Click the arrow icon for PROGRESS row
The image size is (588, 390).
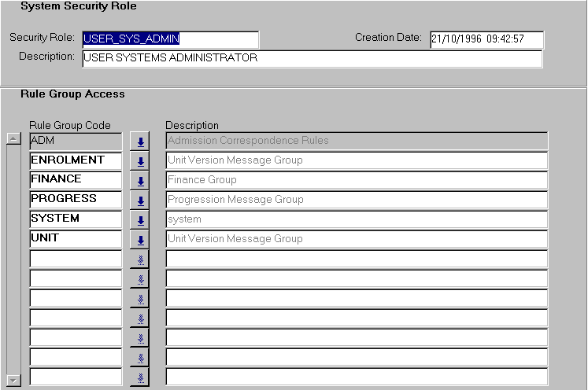pos(140,201)
